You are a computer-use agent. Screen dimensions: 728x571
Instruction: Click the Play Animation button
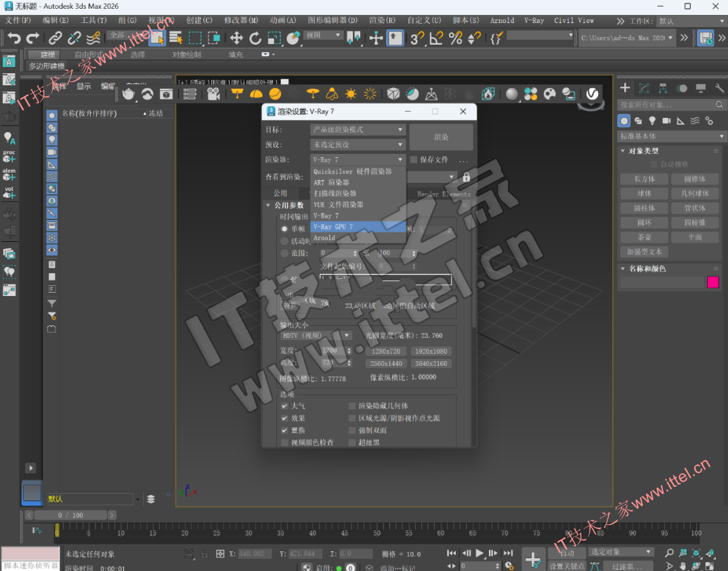pyautogui.click(x=479, y=553)
